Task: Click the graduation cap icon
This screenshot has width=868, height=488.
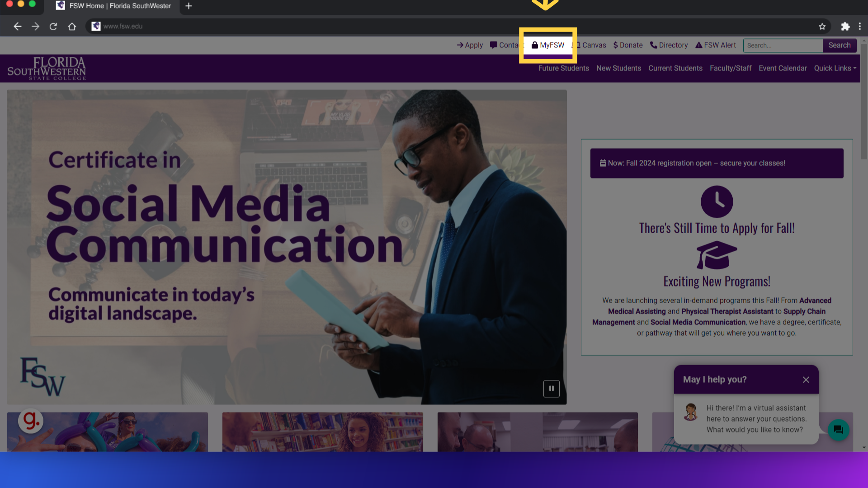Action: click(717, 255)
